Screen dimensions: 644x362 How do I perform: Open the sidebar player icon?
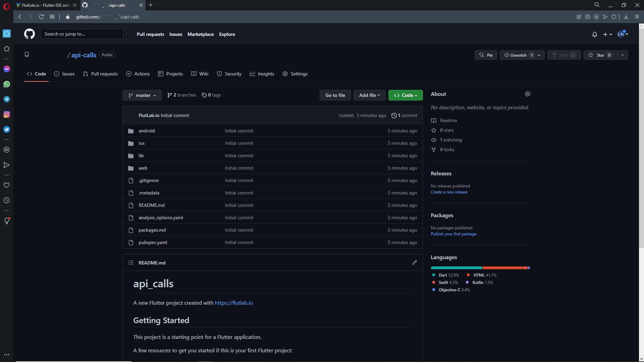pos(7,150)
